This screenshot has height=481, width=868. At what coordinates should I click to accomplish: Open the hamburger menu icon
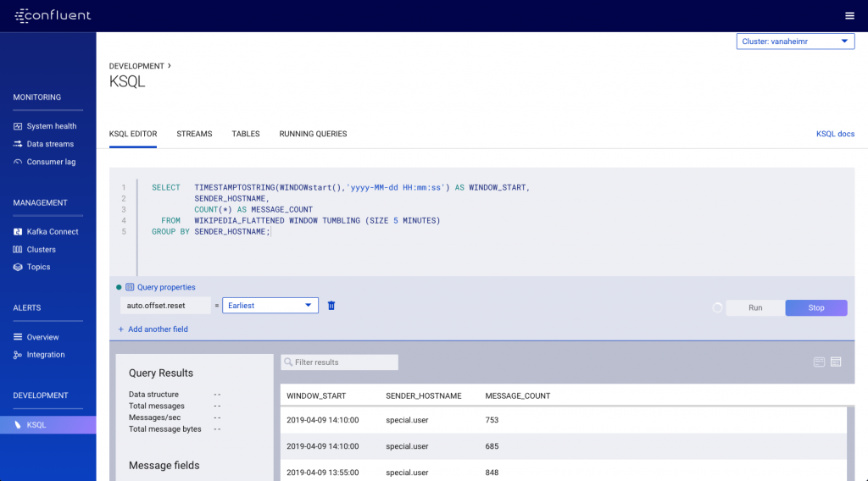pyautogui.click(x=849, y=15)
